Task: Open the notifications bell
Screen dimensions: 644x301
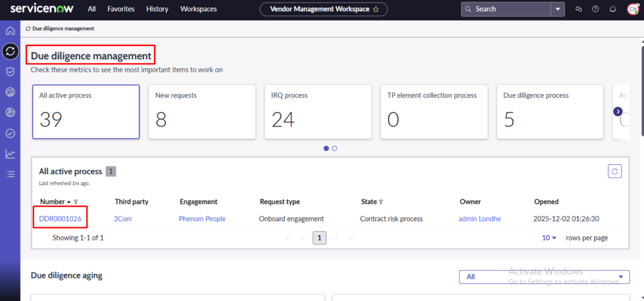Action: coord(613,9)
